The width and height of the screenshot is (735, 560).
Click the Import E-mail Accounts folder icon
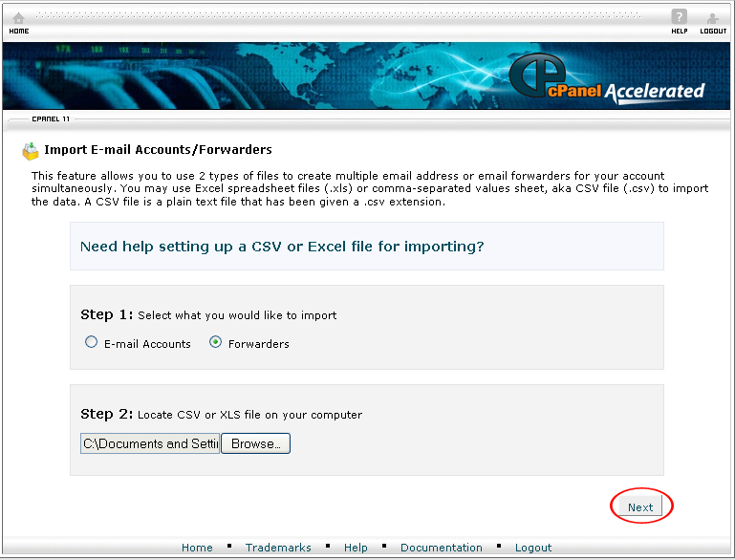point(31,151)
